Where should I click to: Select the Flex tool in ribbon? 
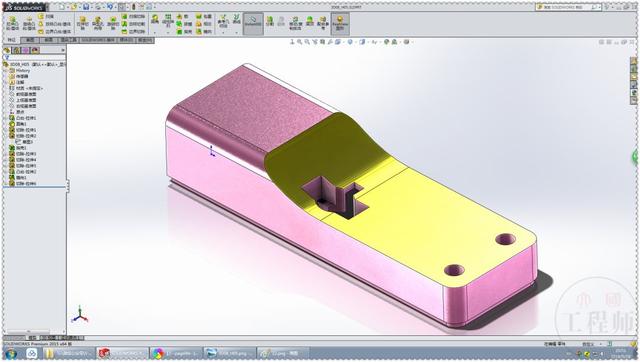(x=310, y=21)
